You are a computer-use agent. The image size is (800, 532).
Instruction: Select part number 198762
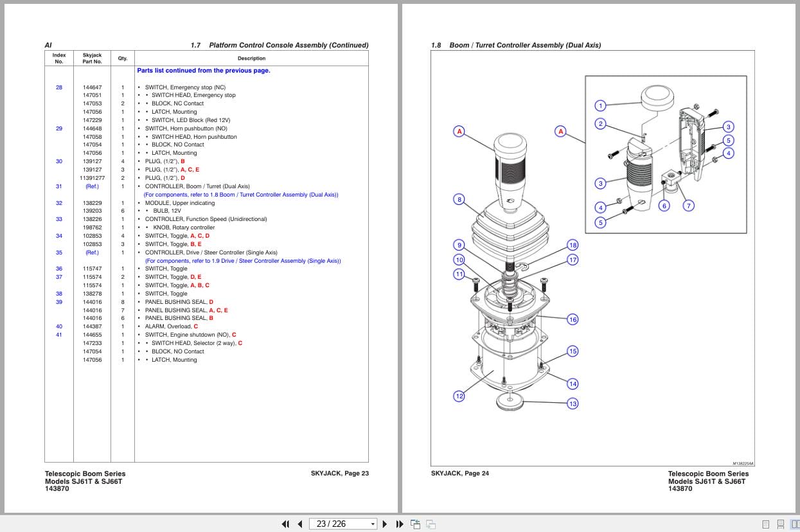click(92, 227)
